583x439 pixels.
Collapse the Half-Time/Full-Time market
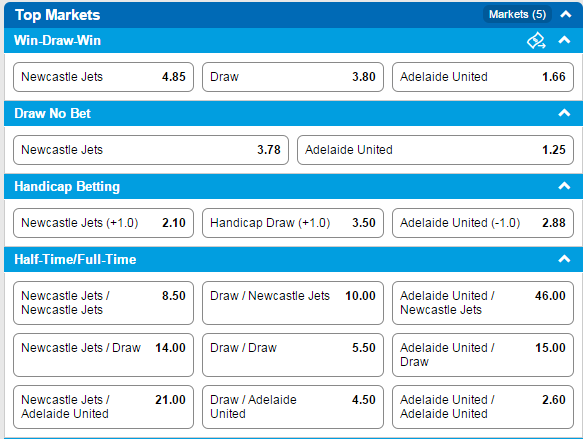point(564,259)
